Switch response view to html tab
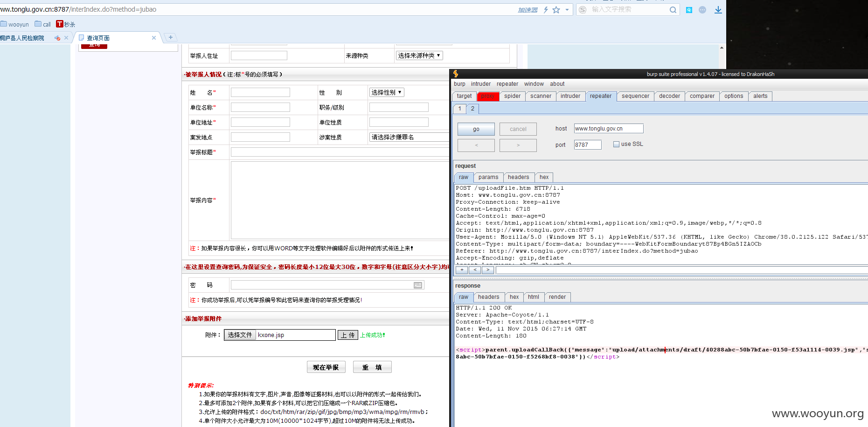This screenshot has width=868, height=427. [x=534, y=297]
